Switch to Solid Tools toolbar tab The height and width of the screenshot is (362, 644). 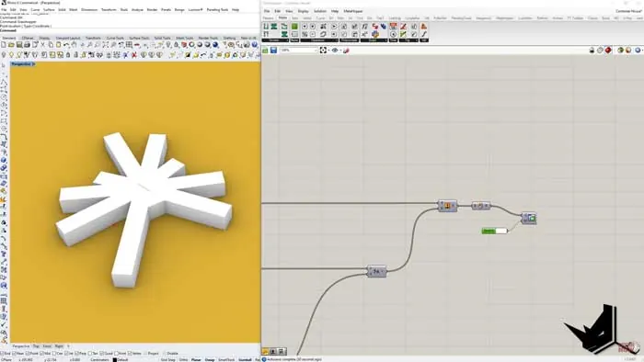pos(162,38)
